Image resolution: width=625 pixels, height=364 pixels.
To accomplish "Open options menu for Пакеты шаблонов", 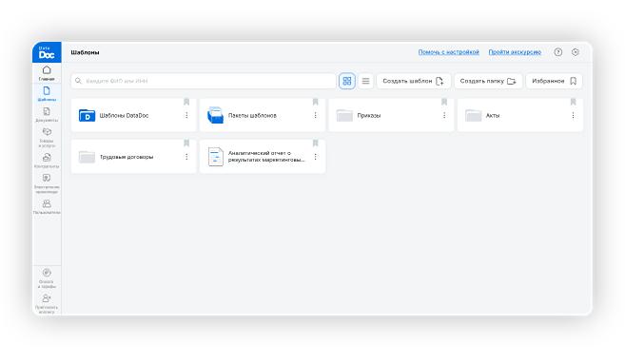I will (315, 115).
